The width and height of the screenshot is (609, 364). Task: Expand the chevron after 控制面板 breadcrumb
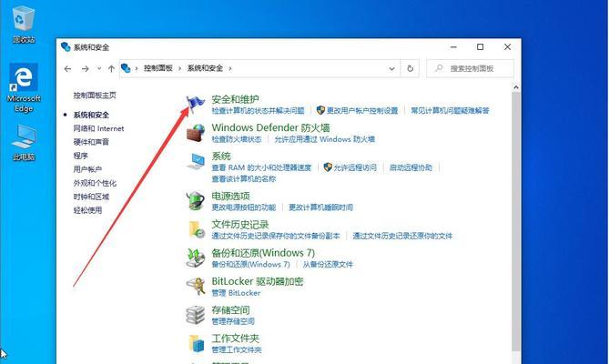[179, 68]
